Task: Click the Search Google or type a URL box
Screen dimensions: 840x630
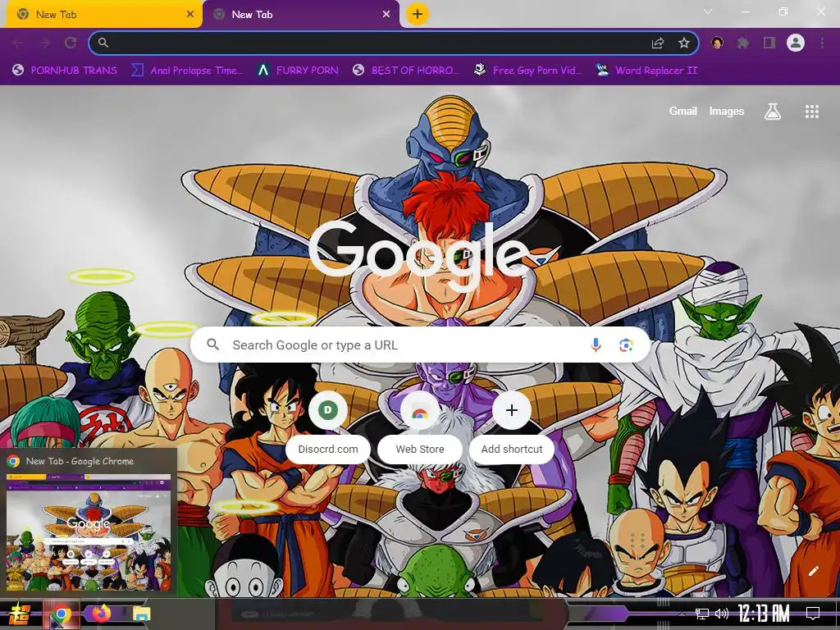Action: tap(421, 345)
